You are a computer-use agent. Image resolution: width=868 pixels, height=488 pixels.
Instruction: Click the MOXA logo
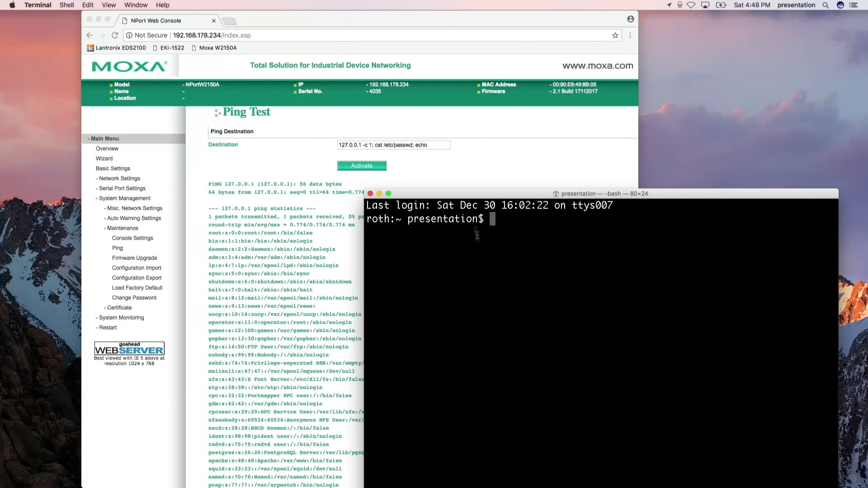(130, 66)
